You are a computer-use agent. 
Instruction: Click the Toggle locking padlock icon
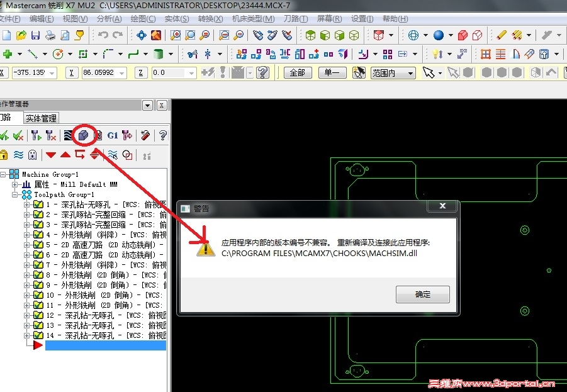tap(4, 155)
